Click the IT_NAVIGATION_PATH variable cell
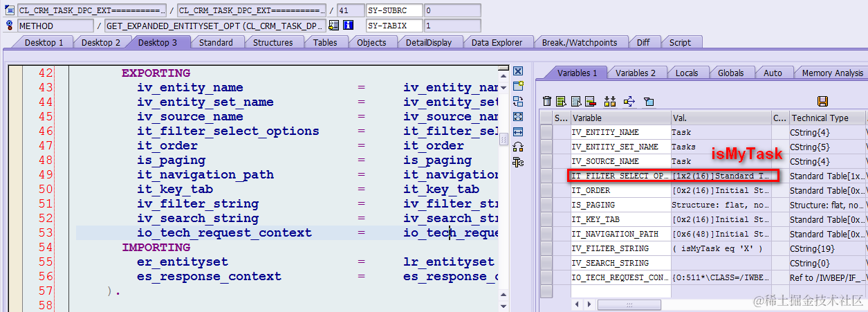The height and width of the screenshot is (312, 868). 620,234
